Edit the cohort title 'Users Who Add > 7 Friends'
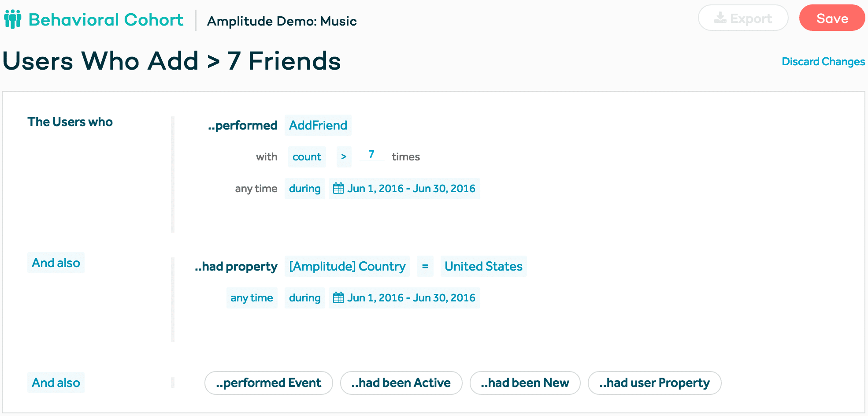Screen dimensions: 868x416 [x=172, y=61]
